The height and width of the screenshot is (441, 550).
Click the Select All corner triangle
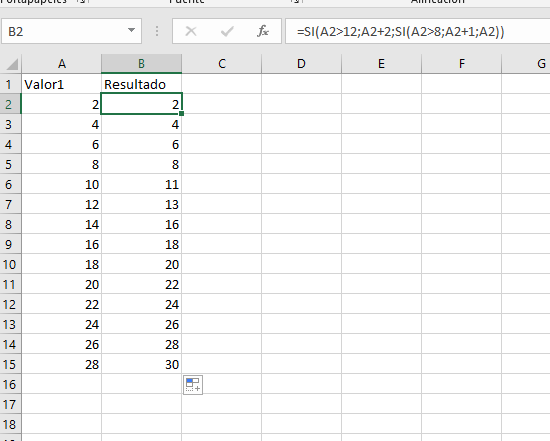[x=12, y=64]
